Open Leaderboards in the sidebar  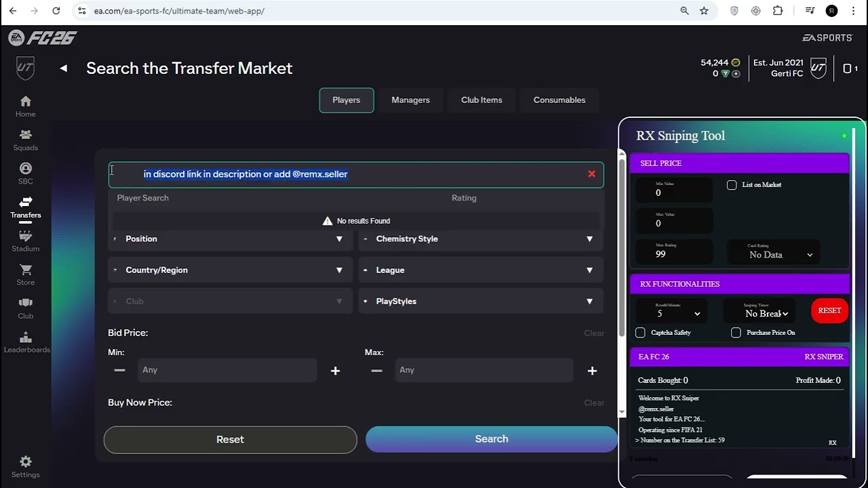click(25, 342)
